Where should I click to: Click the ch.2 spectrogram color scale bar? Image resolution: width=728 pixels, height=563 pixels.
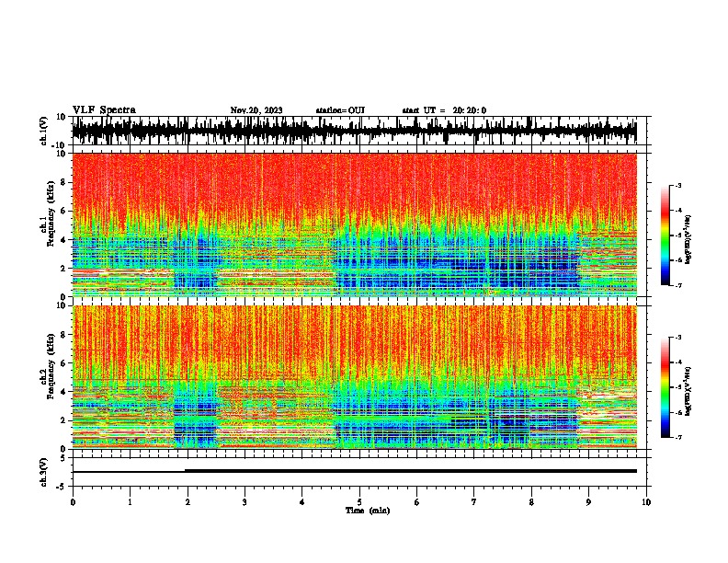[x=665, y=387]
